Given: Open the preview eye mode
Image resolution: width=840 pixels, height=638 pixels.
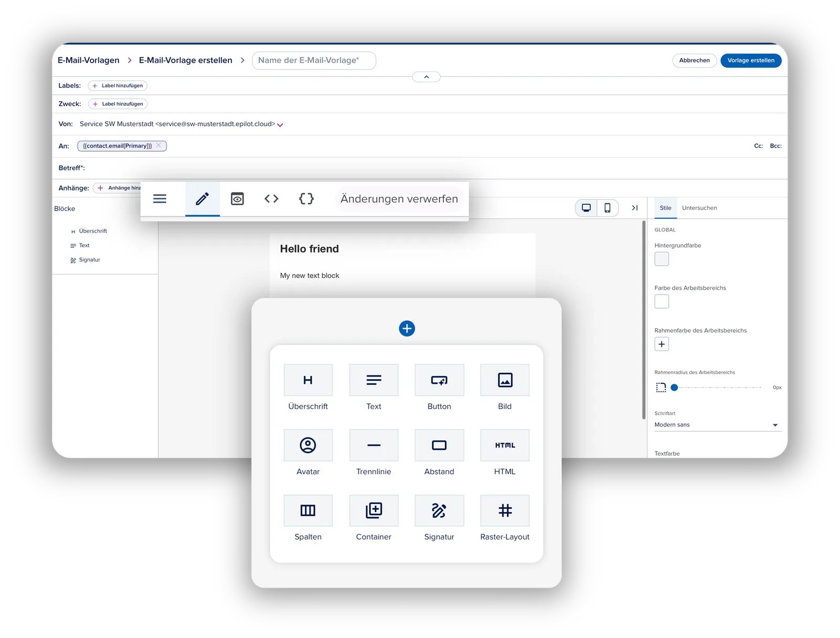Looking at the screenshot, I should (x=237, y=198).
